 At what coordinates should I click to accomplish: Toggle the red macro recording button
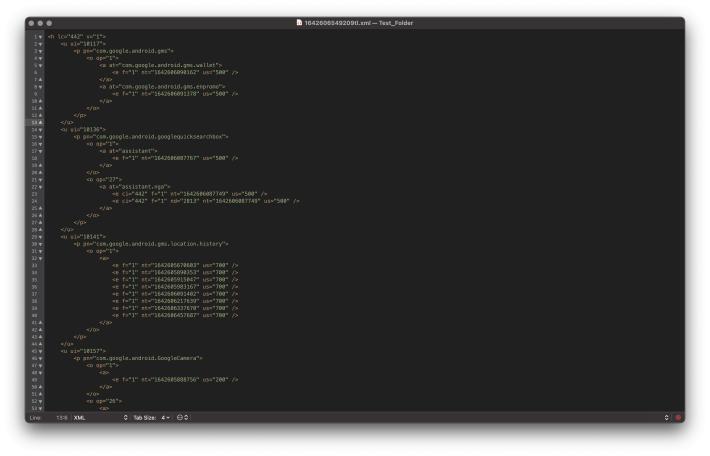(678, 416)
